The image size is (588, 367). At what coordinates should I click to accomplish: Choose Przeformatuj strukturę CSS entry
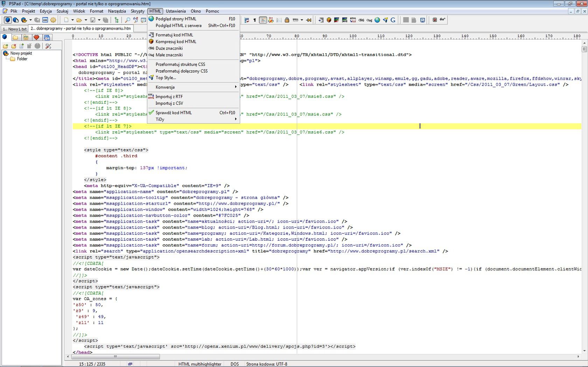[x=194, y=64]
